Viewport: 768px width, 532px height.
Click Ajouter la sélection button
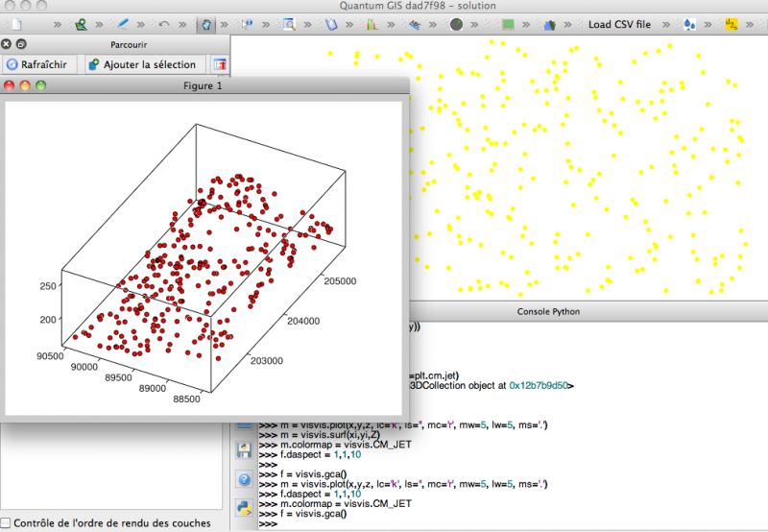pos(140,64)
